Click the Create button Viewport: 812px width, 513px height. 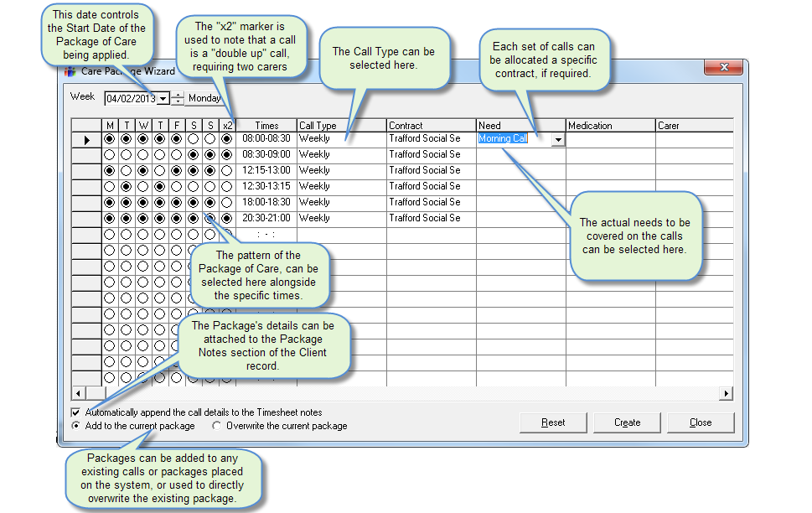tap(627, 422)
